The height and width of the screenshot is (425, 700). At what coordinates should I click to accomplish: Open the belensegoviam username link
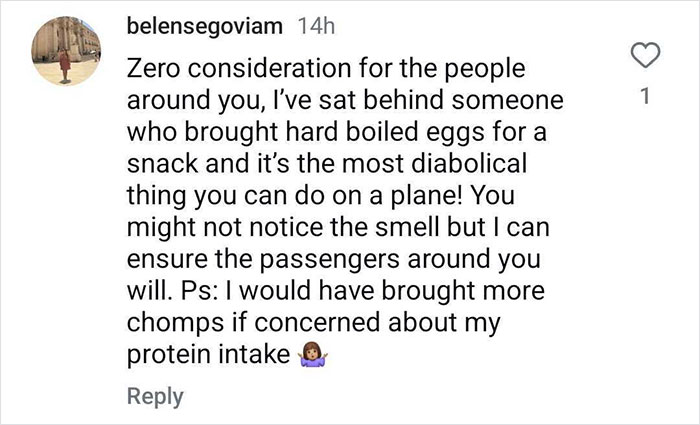(206, 29)
